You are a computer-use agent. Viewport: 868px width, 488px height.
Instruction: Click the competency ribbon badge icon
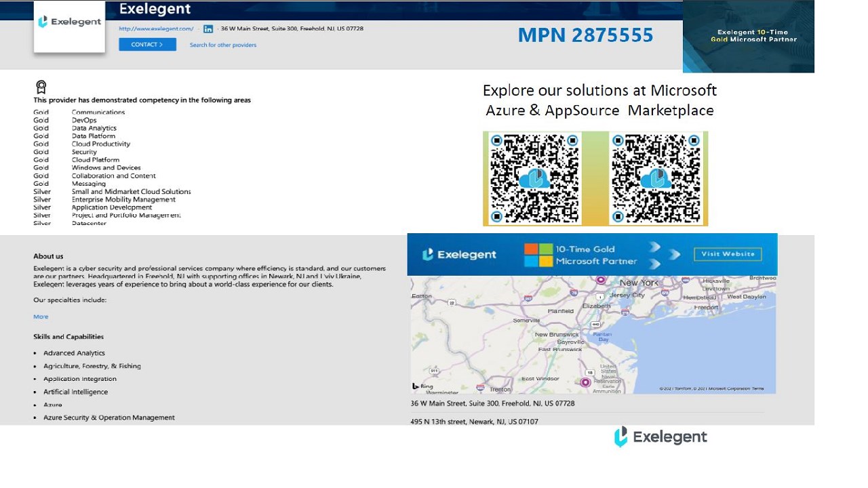tap(41, 87)
